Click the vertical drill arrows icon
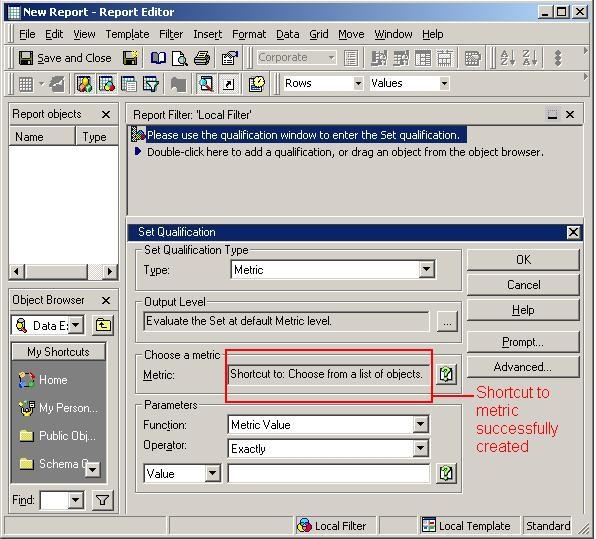The width and height of the screenshot is (596, 539). point(558,58)
